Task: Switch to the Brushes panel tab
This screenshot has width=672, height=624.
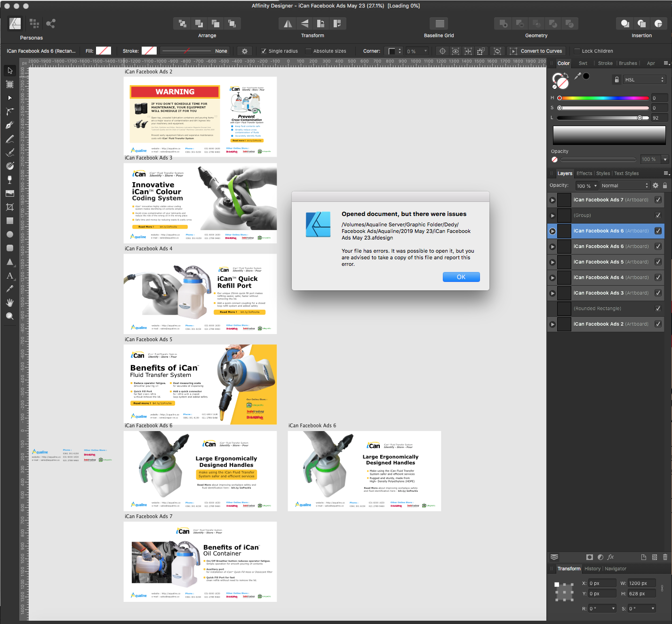Action: click(628, 64)
